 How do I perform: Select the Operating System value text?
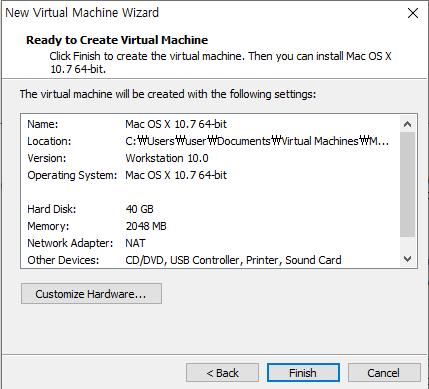coord(176,175)
